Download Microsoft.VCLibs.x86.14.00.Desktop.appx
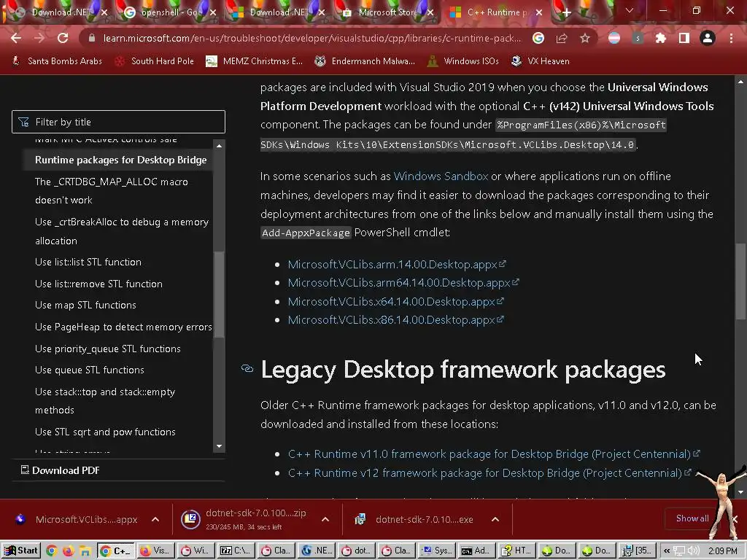This screenshot has width=747, height=560. [395, 320]
